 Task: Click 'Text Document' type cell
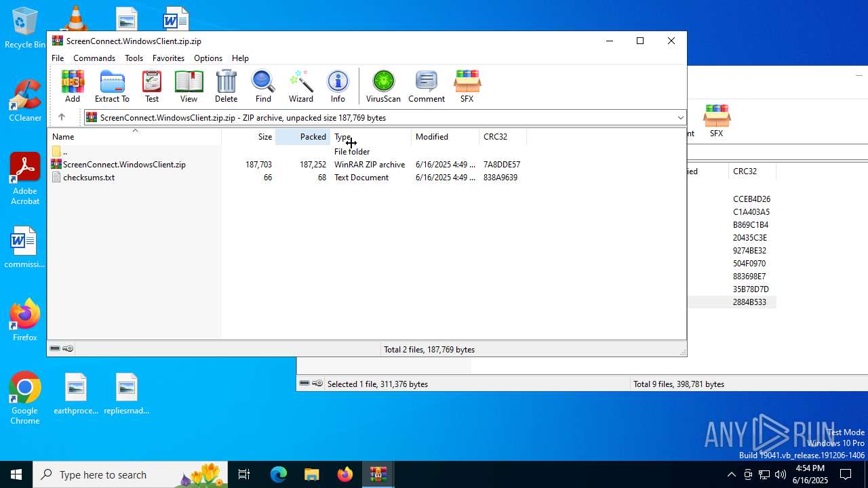361,177
